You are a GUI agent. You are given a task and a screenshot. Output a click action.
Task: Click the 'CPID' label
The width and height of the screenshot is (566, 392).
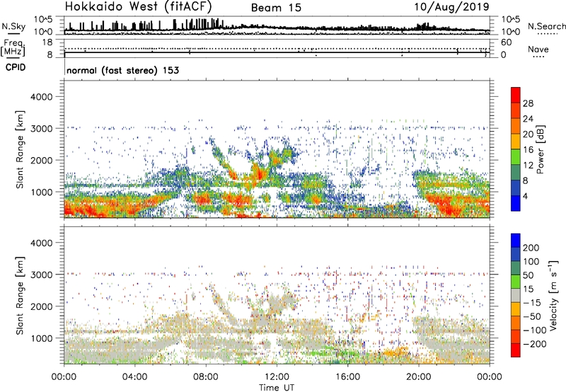tap(16, 67)
